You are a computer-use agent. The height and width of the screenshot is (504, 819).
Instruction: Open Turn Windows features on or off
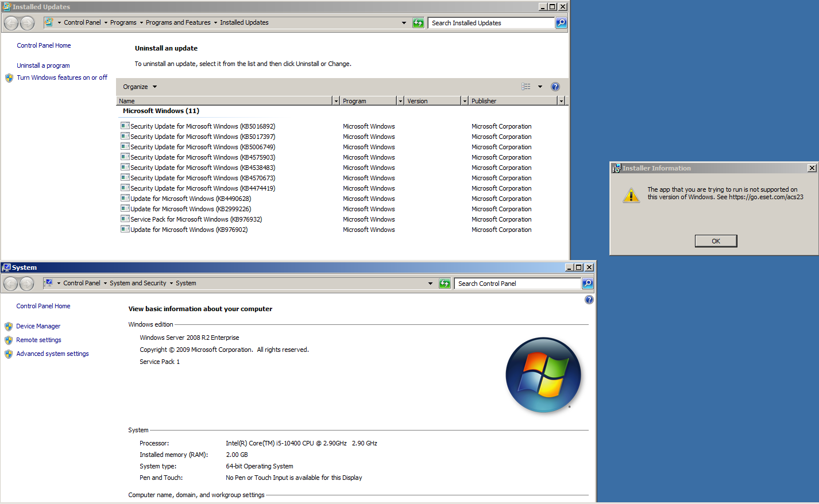(62, 78)
